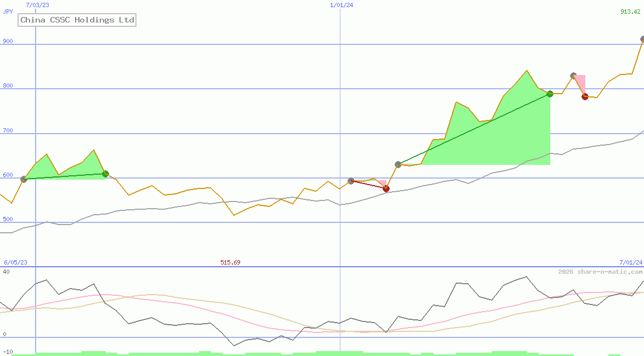This screenshot has width=644, height=356.
Task: Select the grey entry marker near 7/03/23
Action: (24, 180)
